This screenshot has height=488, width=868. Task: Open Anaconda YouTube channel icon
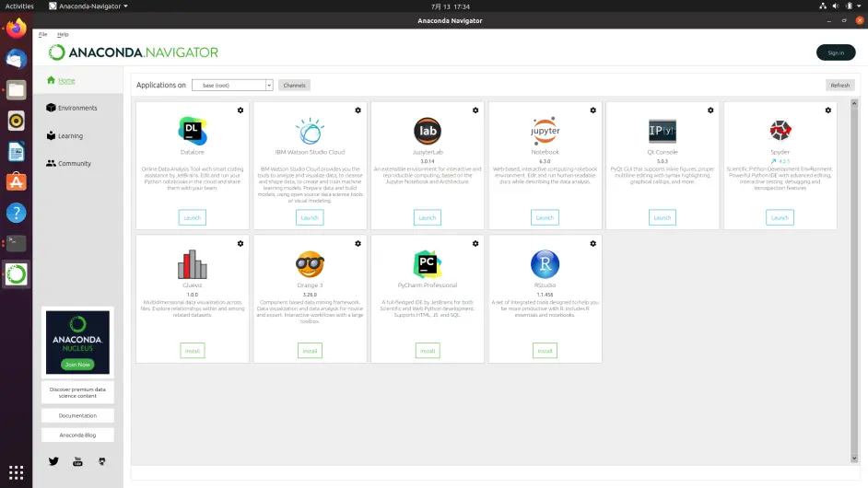click(x=77, y=461)
